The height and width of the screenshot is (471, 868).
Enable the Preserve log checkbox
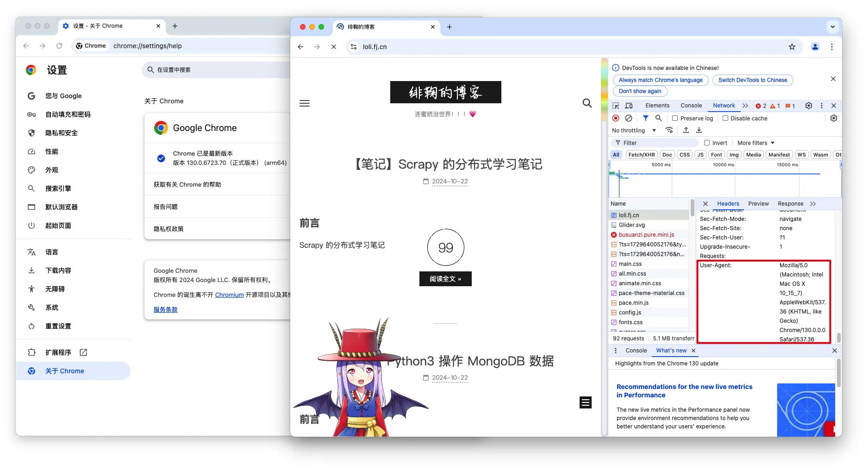coord(675,118)
